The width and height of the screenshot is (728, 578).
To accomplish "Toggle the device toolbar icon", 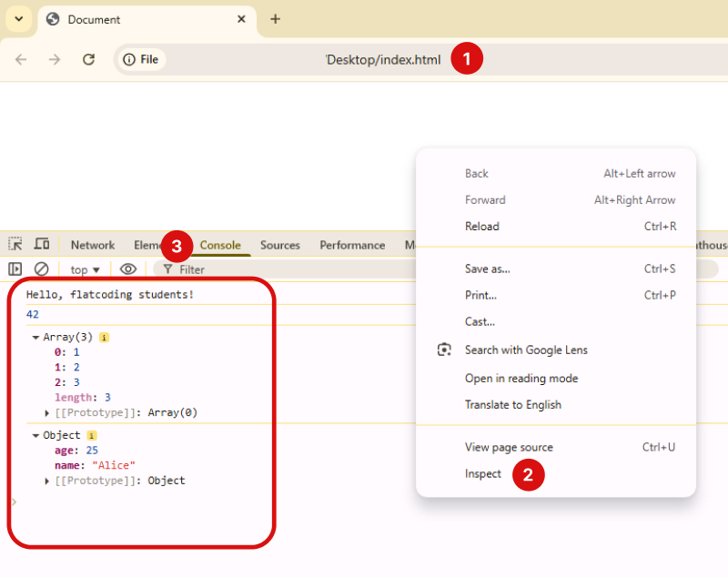I will (x=42, y=244).
